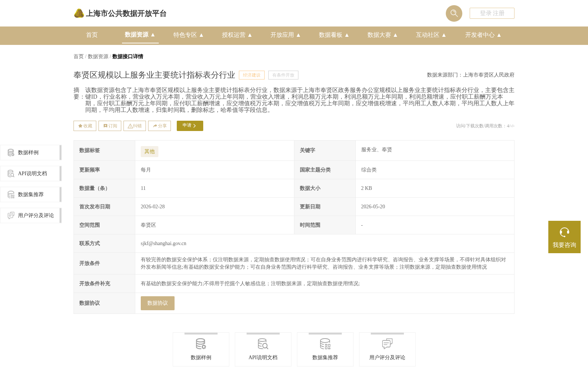This screenshot has height=368, width=588.
Task: Click the 我要咨询 headset button
Action: coord(564,237)
